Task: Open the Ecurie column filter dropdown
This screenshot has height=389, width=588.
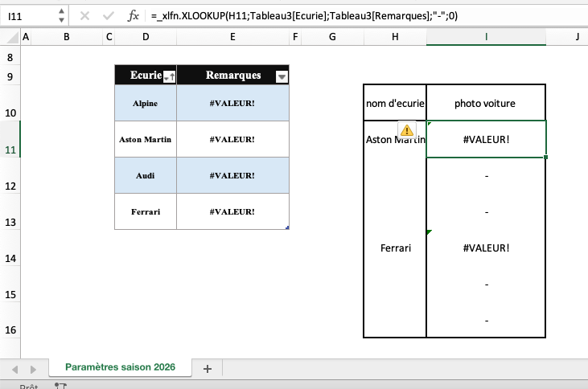Action: pyautogui.click(x=168, y=76)
